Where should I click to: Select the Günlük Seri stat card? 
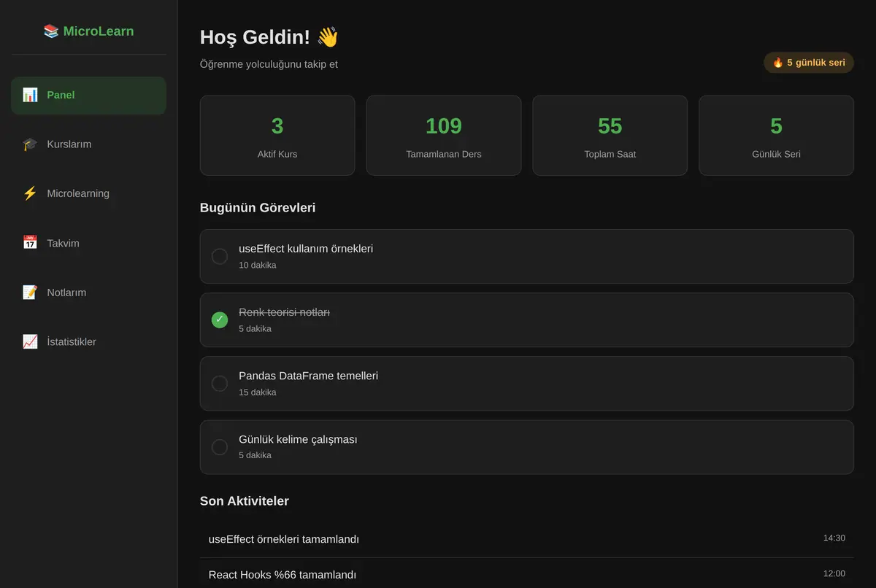click(777, 136)
